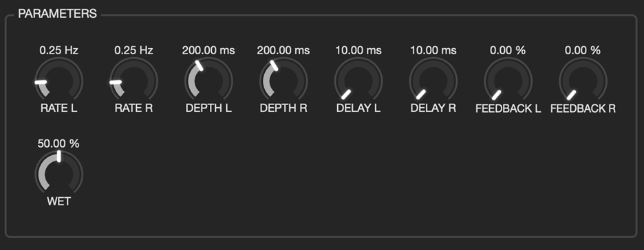
Task: Select the FEEDBACK R knob
Action: (583, 80)
